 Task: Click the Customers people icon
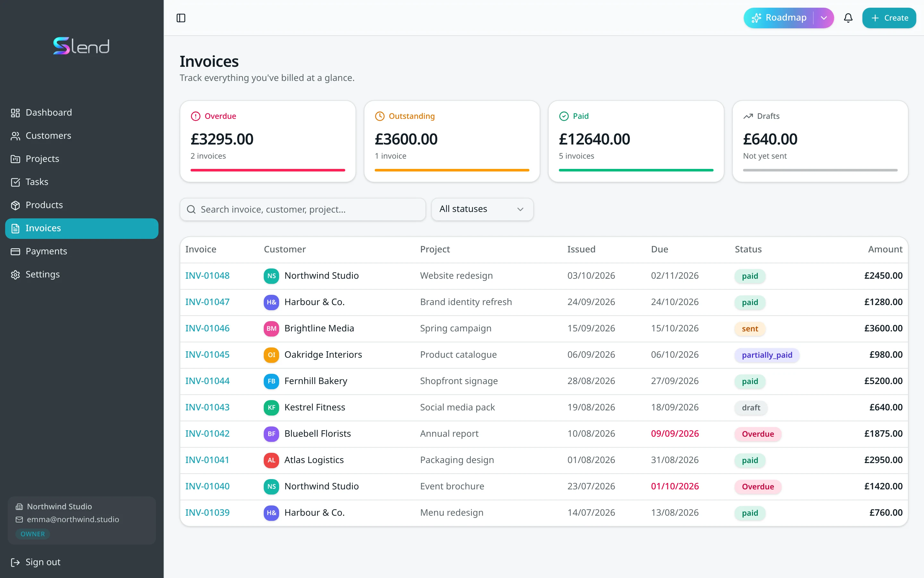[15, 136]
